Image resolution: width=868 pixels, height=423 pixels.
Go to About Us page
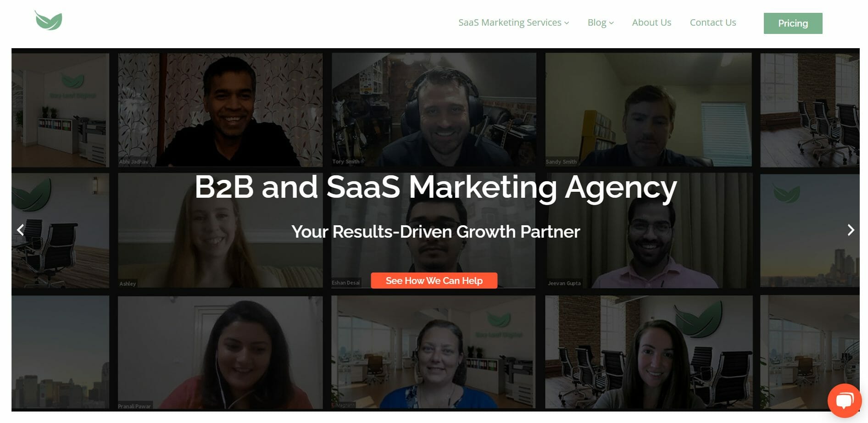(651, 22)
